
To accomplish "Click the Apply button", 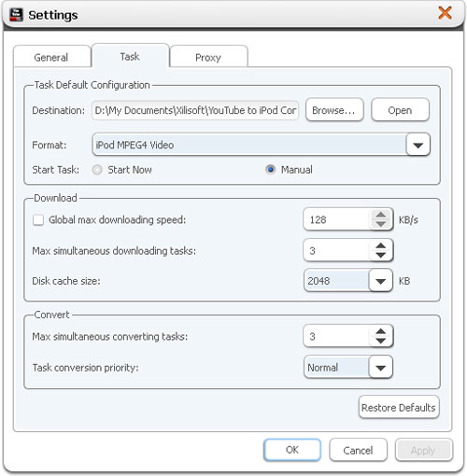I will pyautogui.click(x=424, y=450).
